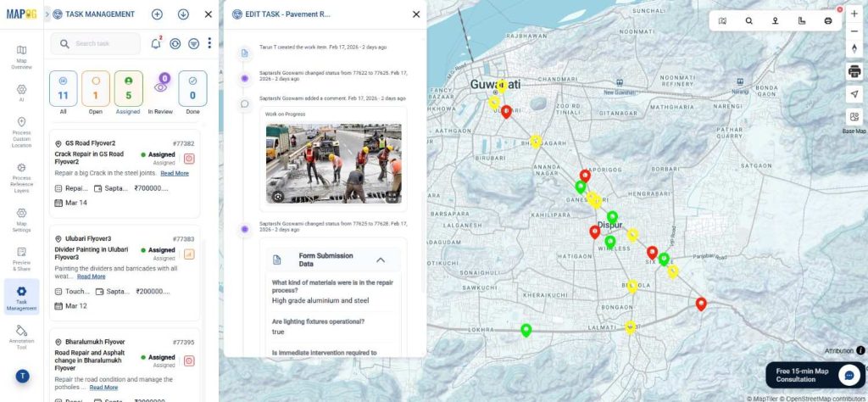Image resolution: width=868 pixels, height=402 pixels.
Task: Click the print icon in map toolbar
Action: tap(828, 21)
